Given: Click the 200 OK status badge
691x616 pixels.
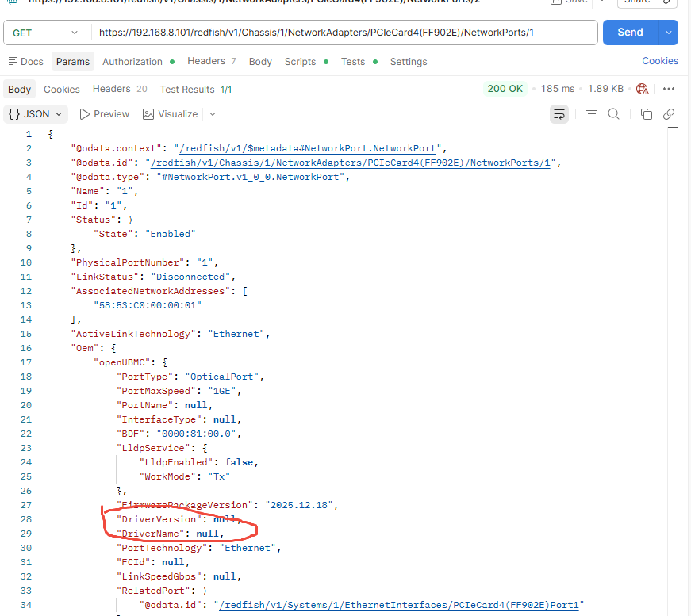Looking at the screenshot, I should pos(505,89).
